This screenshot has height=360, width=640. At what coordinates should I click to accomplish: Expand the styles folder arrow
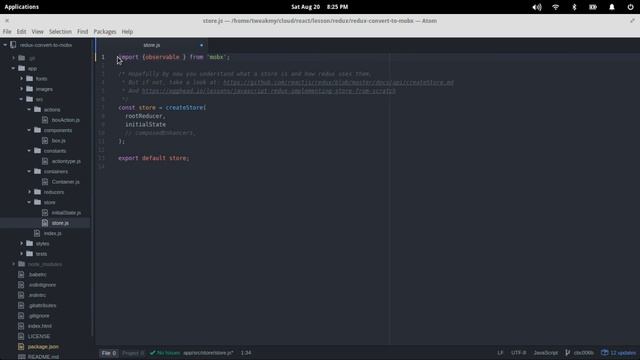click(x=22, y=243)
